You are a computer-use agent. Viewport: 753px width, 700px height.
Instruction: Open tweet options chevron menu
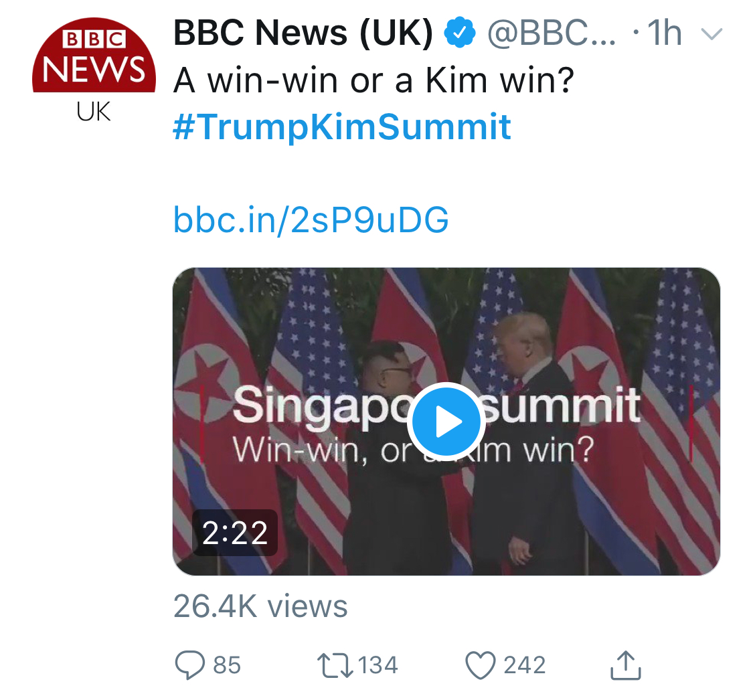[712, 33]
